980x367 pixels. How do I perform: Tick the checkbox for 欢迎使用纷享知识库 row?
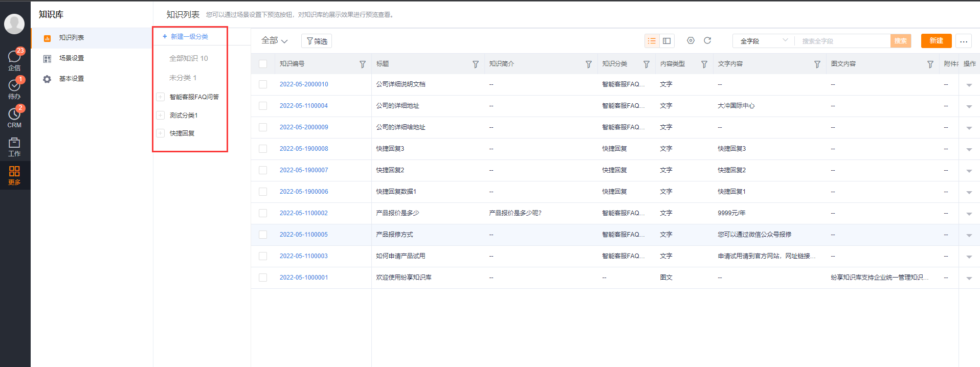(x=263, y=278)
